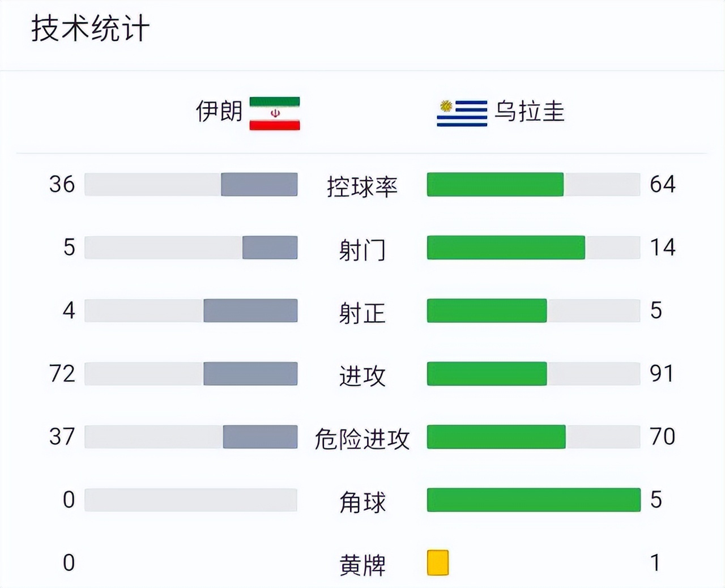Click the 黄牌 stat label

[x=362, y=564]
